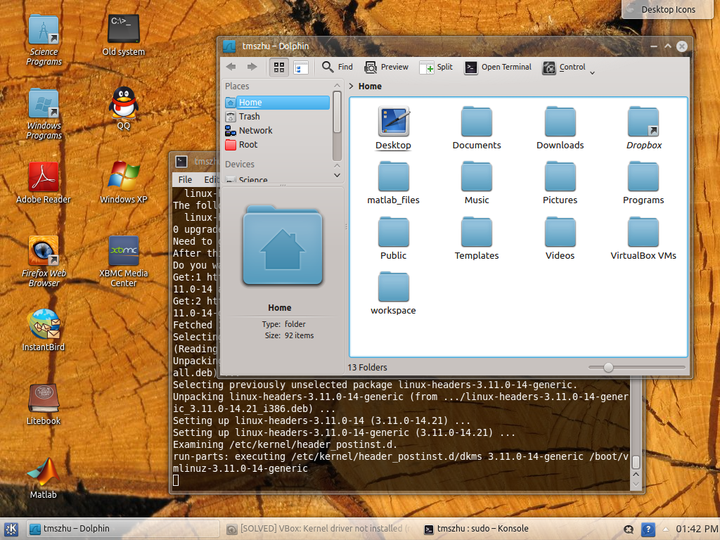
Task: Click the Home breadcrumb in location bar
Action: (x=370, y=86)
